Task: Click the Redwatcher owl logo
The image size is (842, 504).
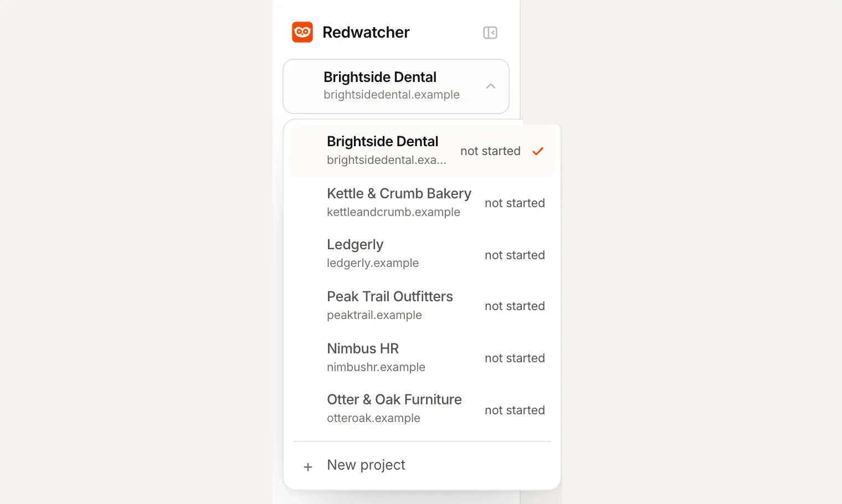Action: coord(302,32)
